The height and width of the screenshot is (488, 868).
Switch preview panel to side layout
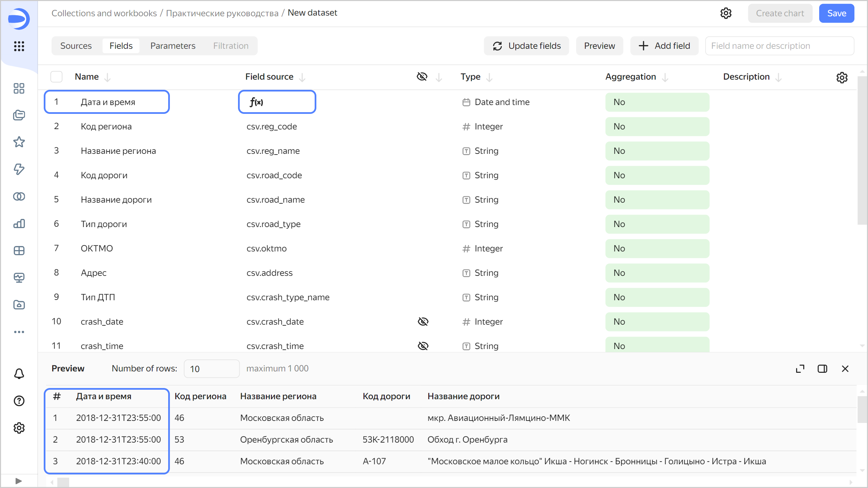pos(822,369)
